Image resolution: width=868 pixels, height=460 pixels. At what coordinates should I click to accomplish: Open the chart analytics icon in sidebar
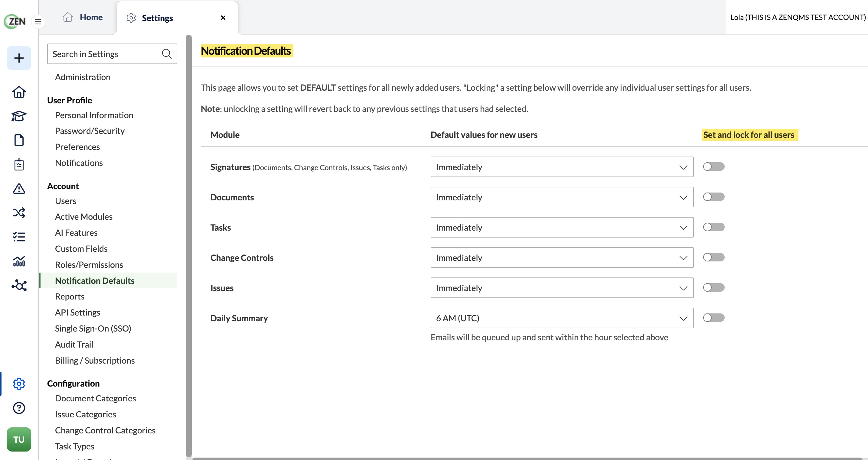[x=19, y=261]
